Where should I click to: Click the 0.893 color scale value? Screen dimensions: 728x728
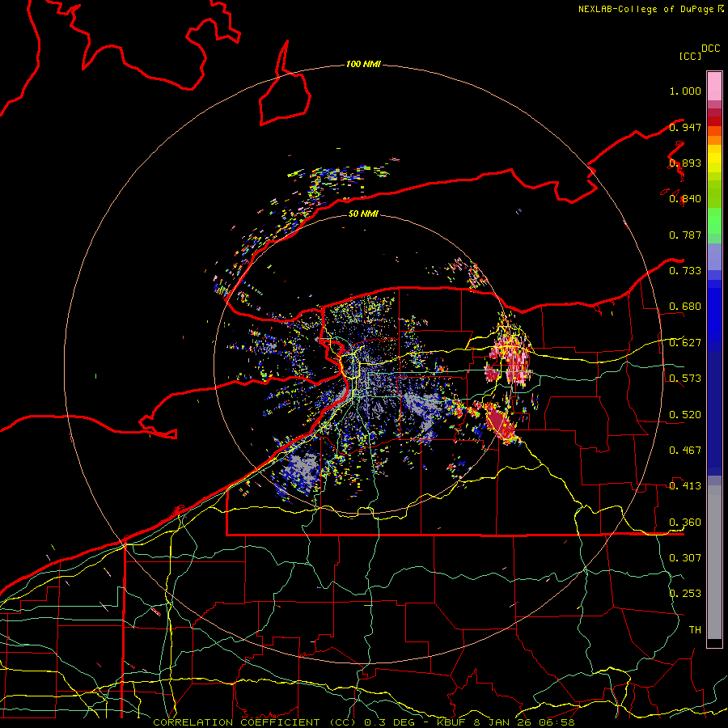(685, 163)
